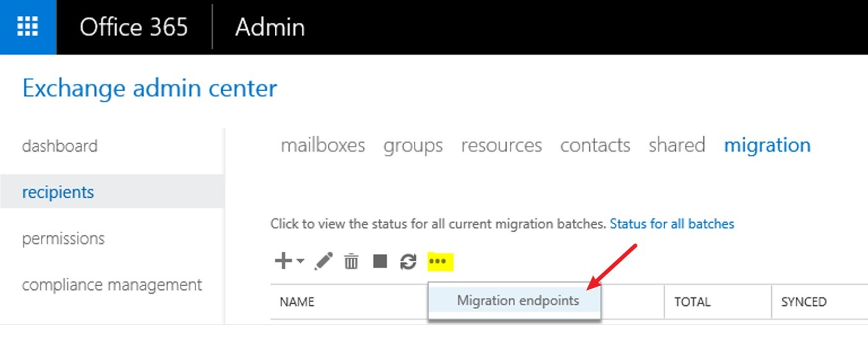The height and width of the screenshot is (343, 868).
Task: Click the plus icon to add a migration batch
Action: (x=283, y=261)
